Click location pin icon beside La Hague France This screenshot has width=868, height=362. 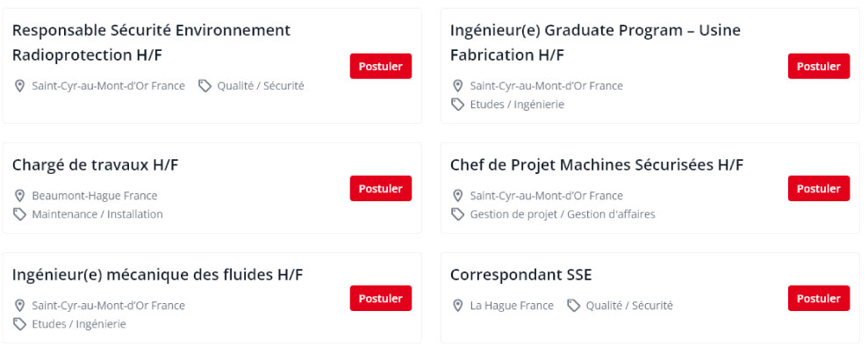click(457, 306)
